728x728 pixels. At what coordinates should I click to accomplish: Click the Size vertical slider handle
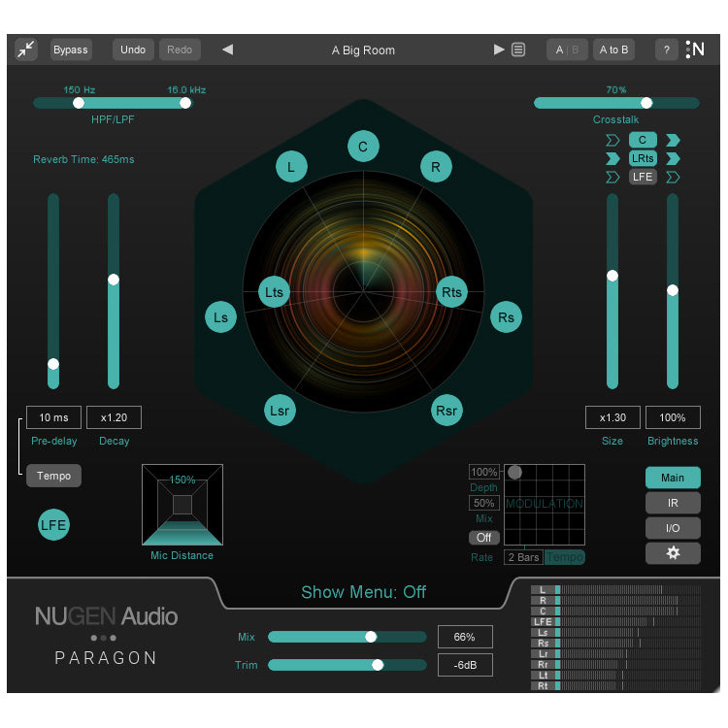[612, 276]
